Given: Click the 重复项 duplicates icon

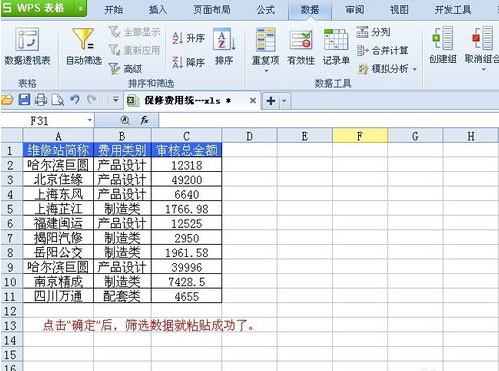Looking at the screenshot, I should (x=265, y=40).
